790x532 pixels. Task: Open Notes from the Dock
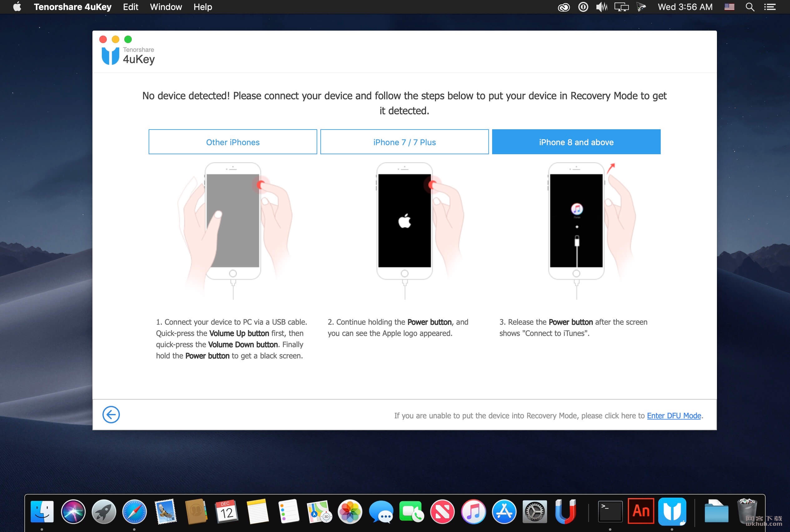point(258,511)
